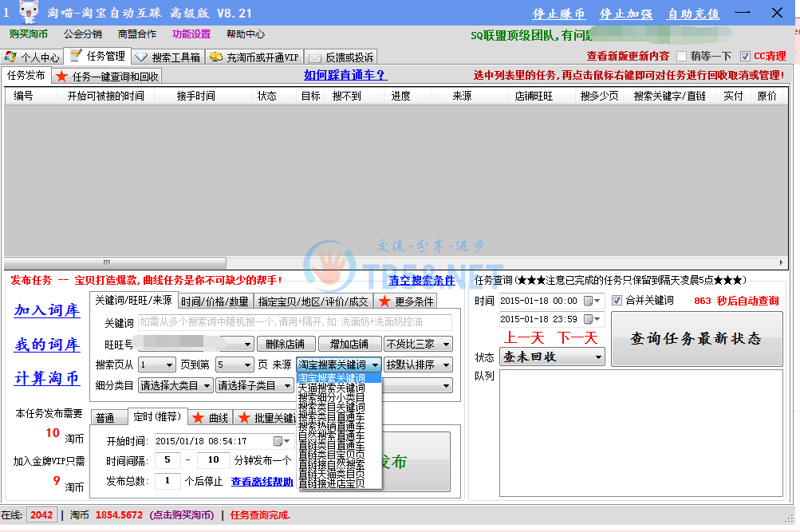Toggle the CC清理 checkbox
This screenshot has height=532, width=800.
[x=745, y=56]
